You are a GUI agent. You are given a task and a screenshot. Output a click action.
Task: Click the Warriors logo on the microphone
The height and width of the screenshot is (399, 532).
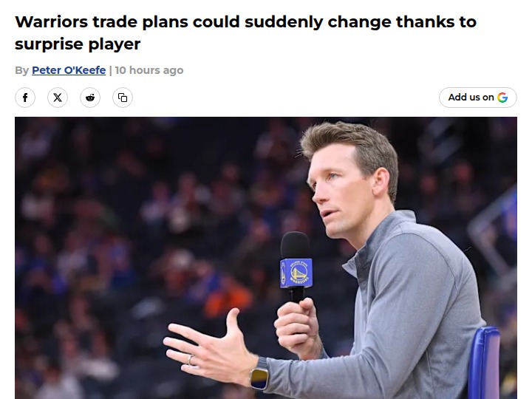click(x=296, y=273)
